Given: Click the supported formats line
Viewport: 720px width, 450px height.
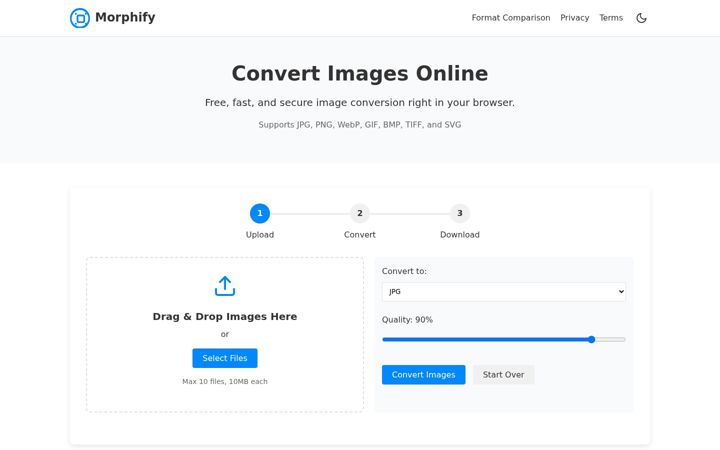Looking at the screenshot, I should coord(360,124).
